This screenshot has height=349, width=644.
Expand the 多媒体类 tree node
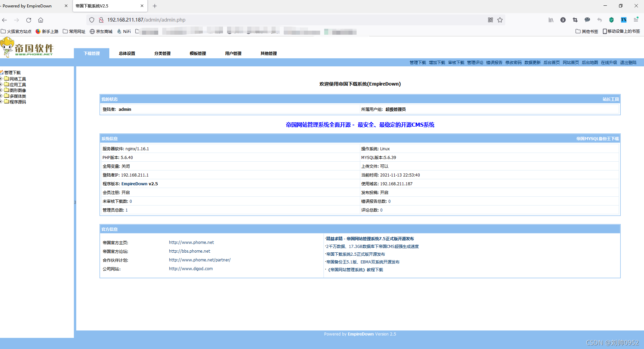tap(1, 96)
